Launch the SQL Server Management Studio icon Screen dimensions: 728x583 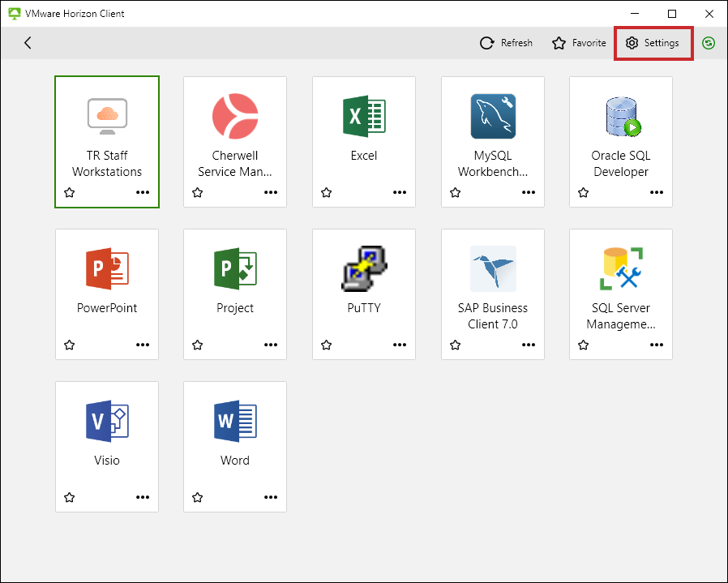(x=621, y=268)
